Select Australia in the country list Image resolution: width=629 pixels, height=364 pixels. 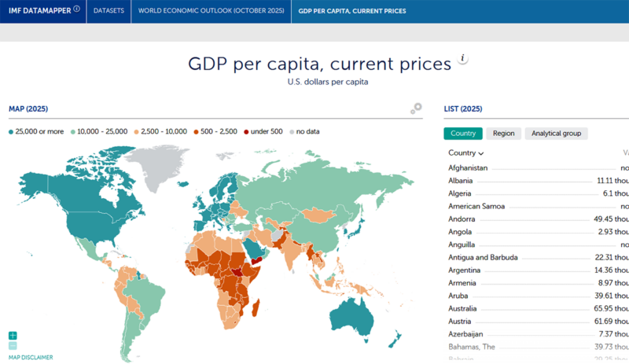click(x=464, y=309)
